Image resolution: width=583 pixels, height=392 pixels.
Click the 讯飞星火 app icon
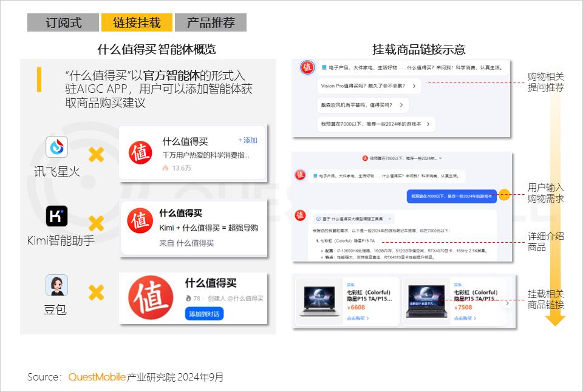point(56,147)
